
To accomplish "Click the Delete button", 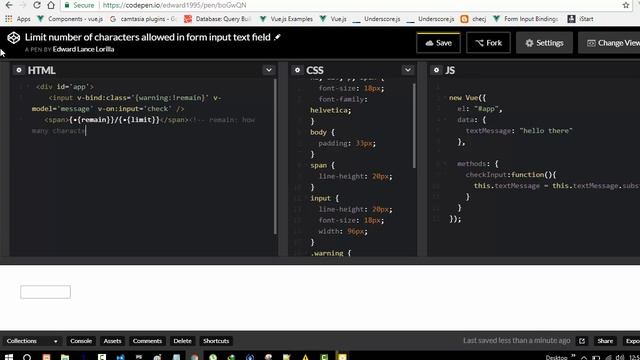I will (182, 341).
